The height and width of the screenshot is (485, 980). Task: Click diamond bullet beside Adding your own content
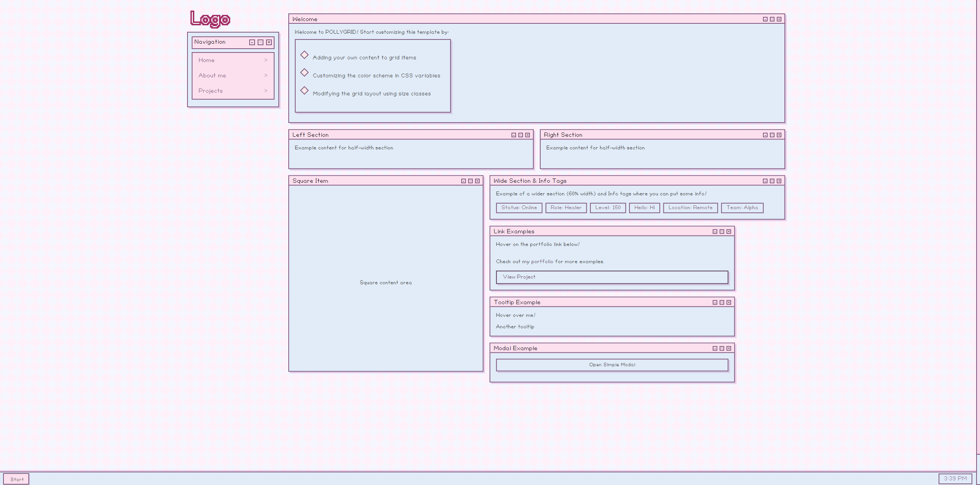[x=304, y=55]
